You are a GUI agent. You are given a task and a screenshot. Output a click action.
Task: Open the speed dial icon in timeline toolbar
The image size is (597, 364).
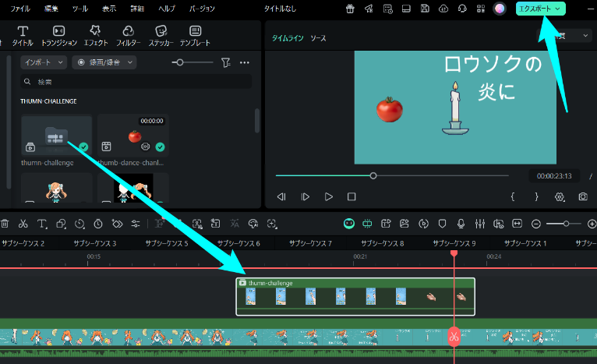tap(79, 224)
